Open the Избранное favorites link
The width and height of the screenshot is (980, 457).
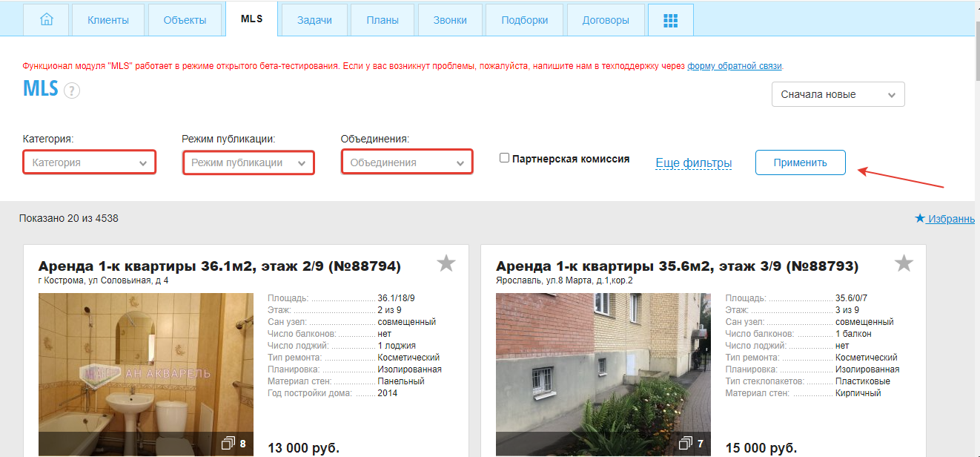pos(947,218)
